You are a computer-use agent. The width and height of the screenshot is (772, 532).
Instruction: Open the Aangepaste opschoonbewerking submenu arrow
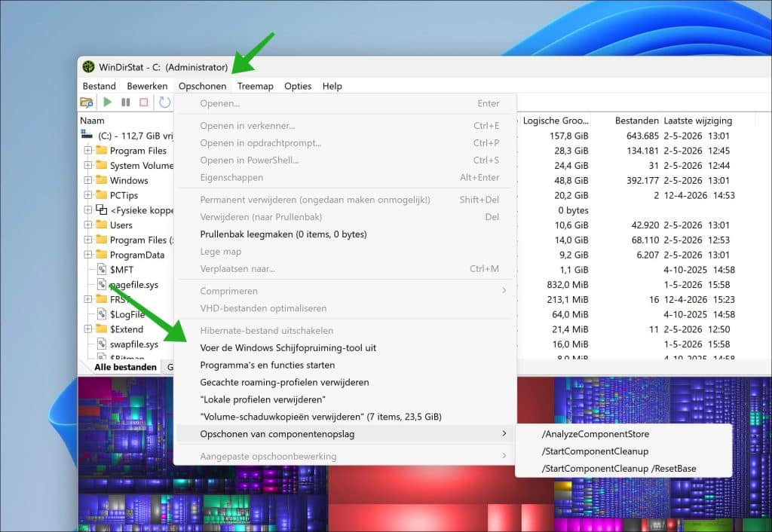point(504,456)
